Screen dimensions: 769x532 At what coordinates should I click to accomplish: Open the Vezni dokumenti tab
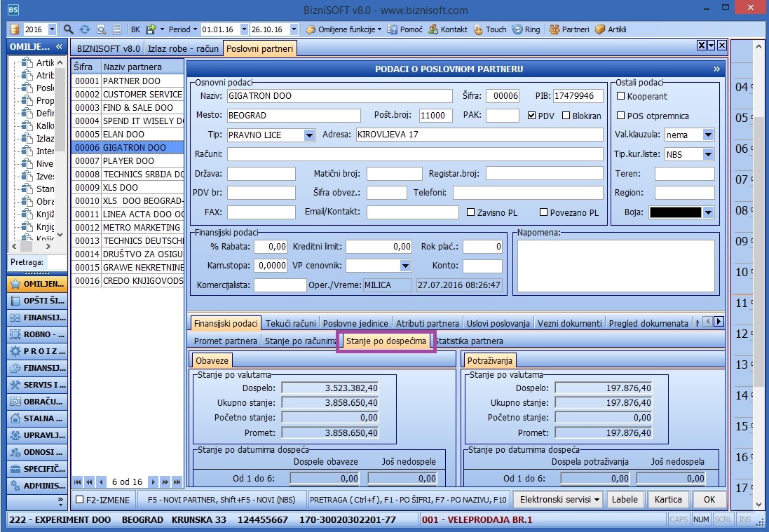click(569, 323)
